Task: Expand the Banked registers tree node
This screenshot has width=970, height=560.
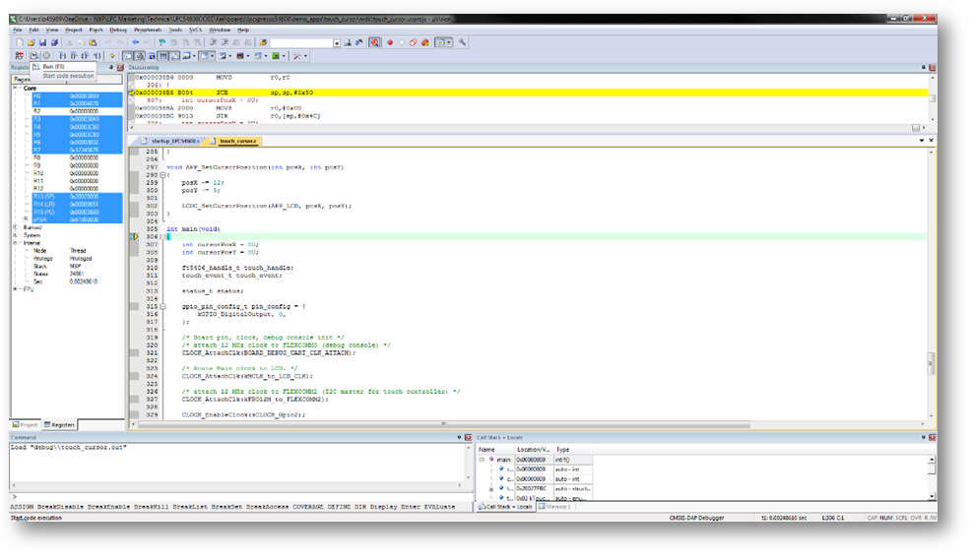Action: pos(16,227)
